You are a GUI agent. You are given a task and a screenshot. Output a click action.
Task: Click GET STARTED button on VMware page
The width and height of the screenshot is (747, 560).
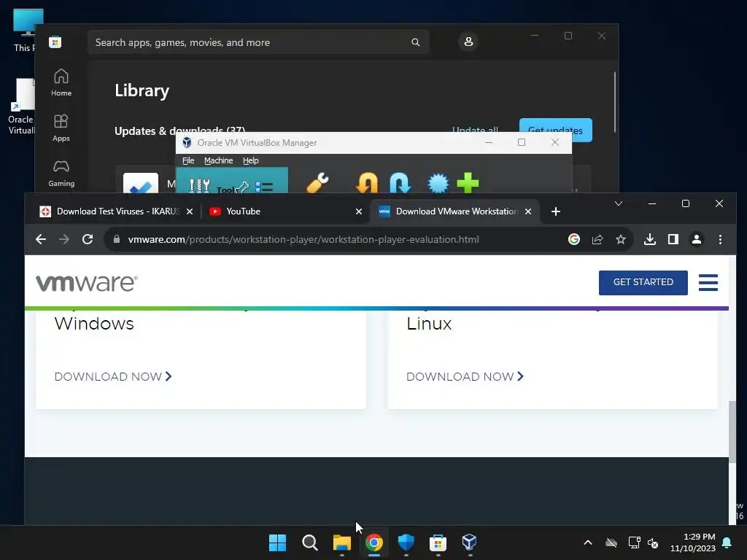point(643,282)
